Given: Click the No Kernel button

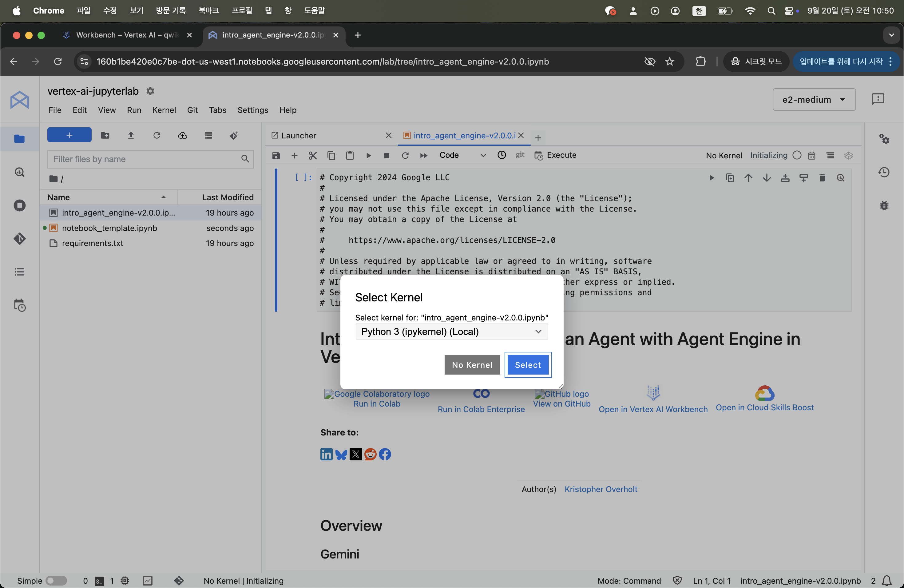Looking at the screenshot, I should 472,365.
